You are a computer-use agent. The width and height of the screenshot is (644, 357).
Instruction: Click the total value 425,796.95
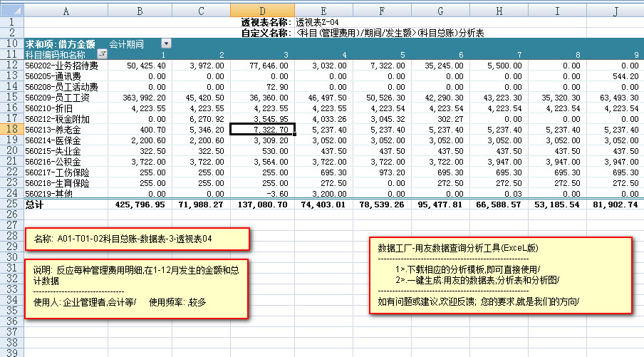(x=140, y=205)
